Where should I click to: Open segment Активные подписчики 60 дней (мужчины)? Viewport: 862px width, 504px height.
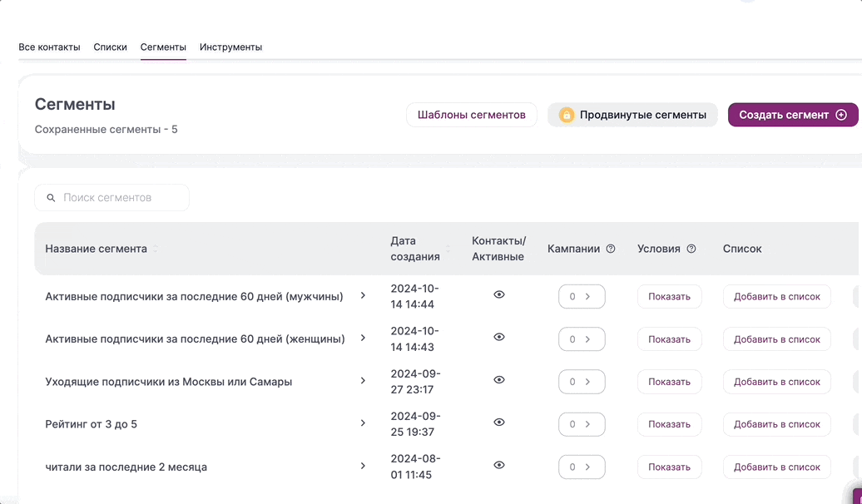click(194, 297)
